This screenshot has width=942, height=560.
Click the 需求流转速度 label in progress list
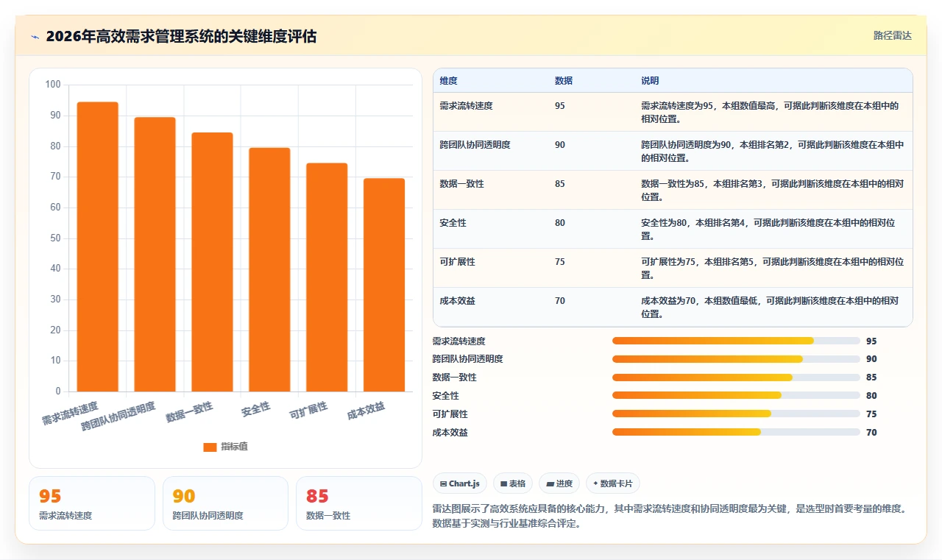click(x=459, y=341)
